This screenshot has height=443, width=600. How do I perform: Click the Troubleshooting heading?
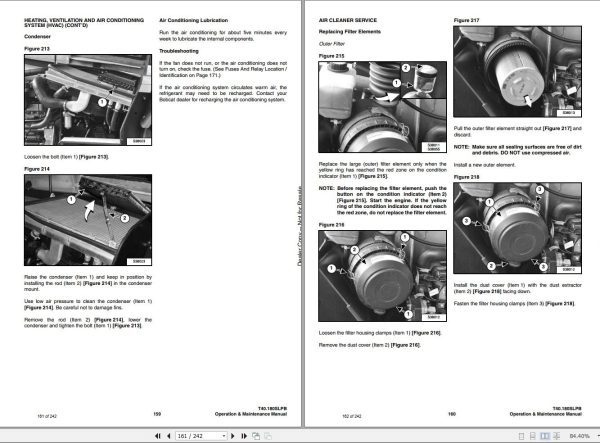coord(179,51)
